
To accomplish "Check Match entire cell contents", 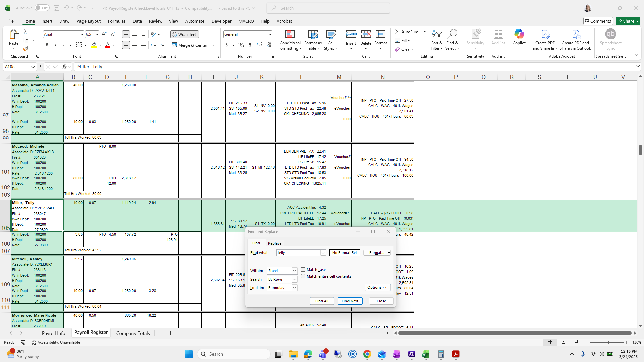I will coord(303,276).
